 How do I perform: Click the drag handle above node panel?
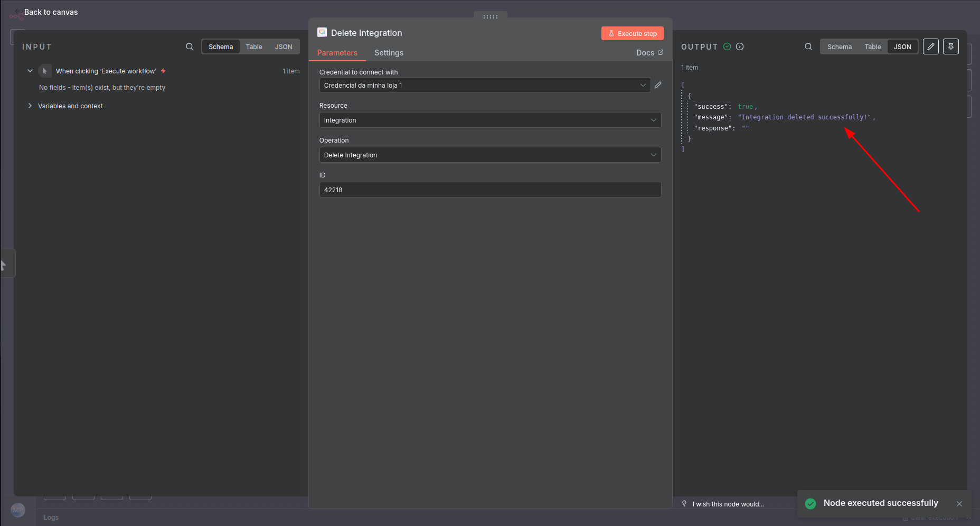coord(491,16)
